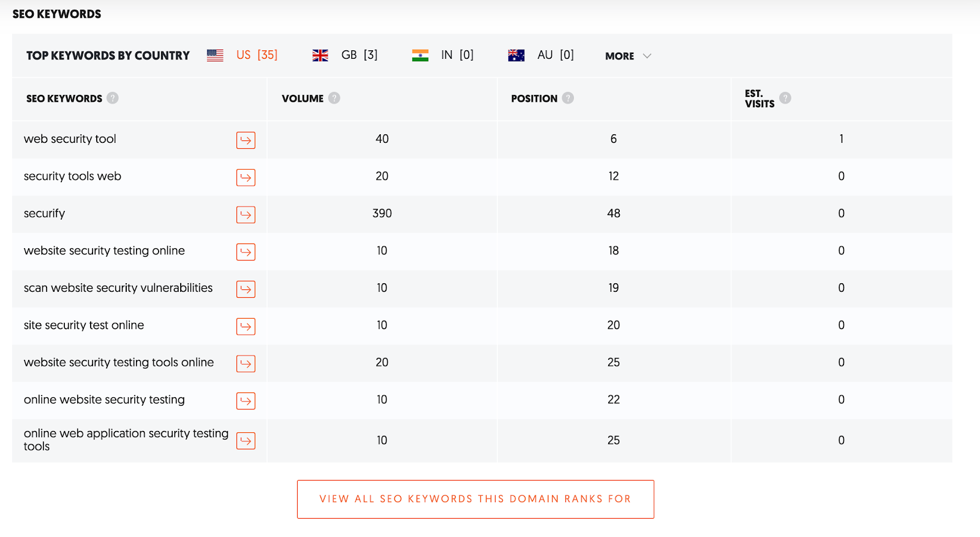Open arrow icon for 'security tools web'

pyautogui.click(x=246, y=178)
